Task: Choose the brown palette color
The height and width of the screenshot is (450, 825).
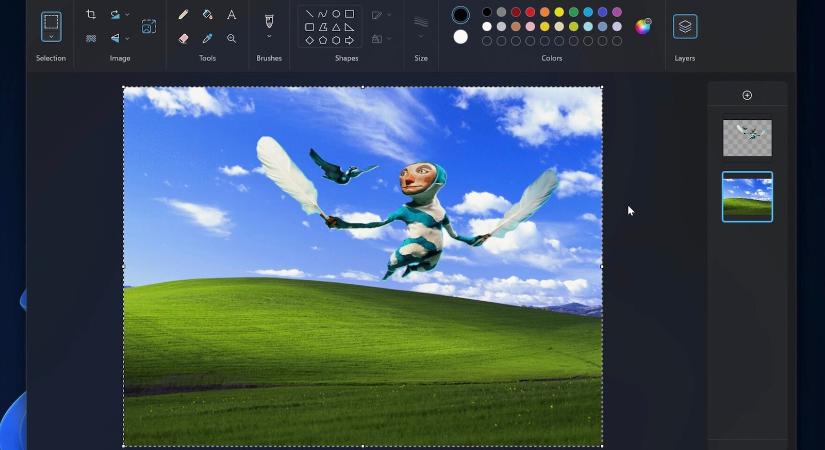Action: point(516,26)
